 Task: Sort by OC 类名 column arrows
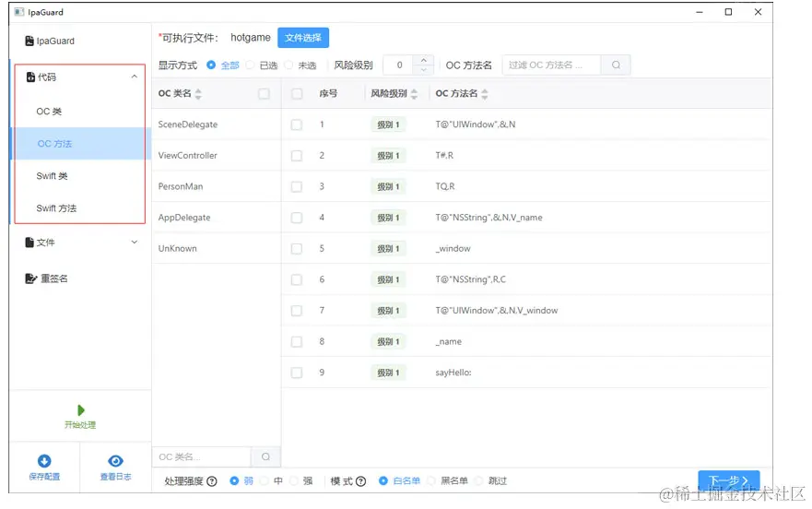[x=198, y=94]
